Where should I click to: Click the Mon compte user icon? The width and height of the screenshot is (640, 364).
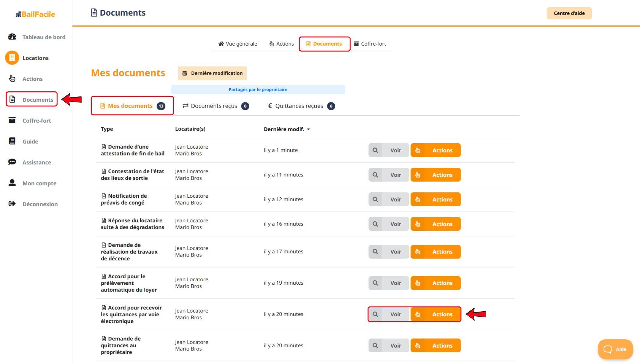pyautogui.click(x=12, y=183)
